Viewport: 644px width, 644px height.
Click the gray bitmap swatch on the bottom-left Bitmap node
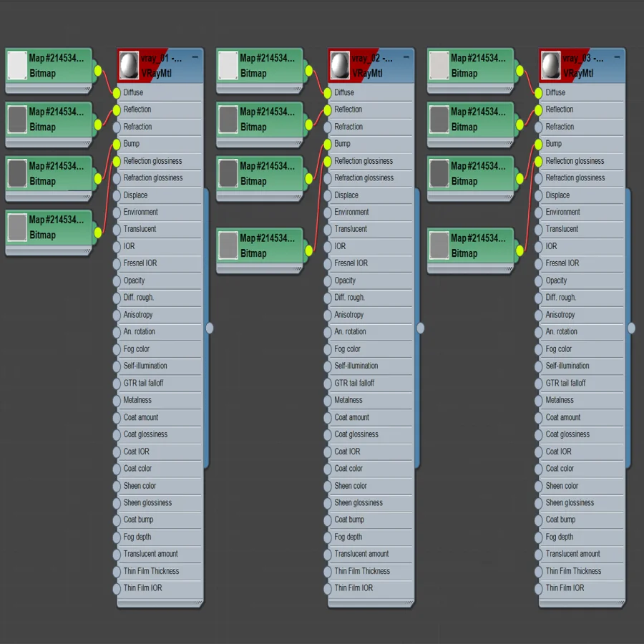[x=17, y=227]
